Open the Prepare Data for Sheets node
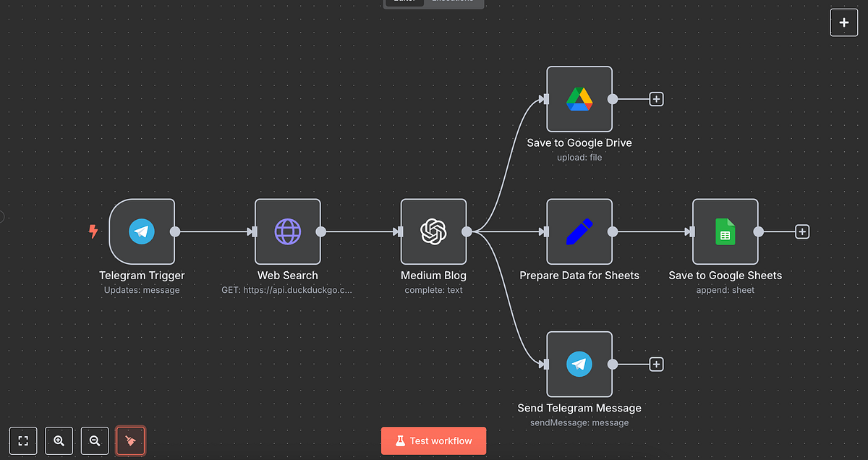Image resolution: width=868 pixels, height=460 pixels. coord(579,231)
